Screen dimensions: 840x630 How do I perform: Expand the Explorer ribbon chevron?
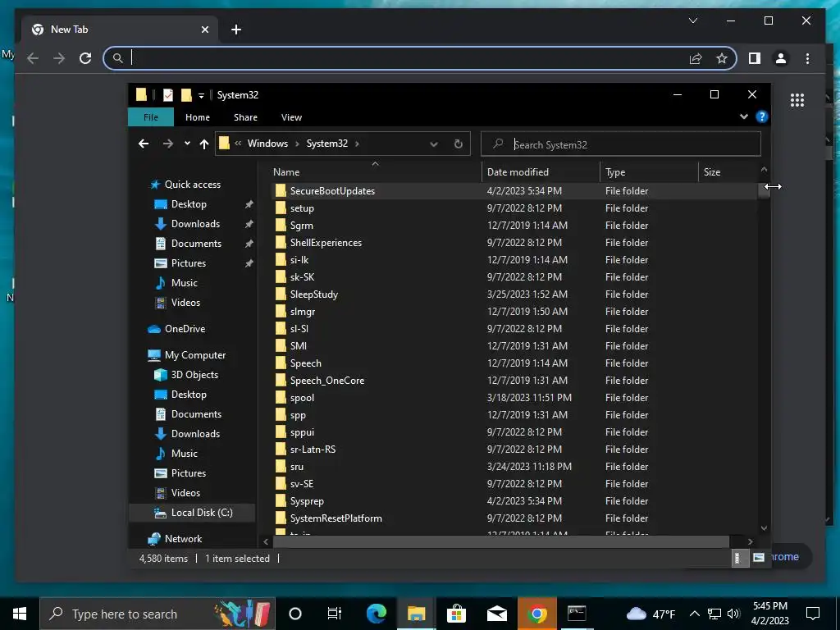point(743,116)
